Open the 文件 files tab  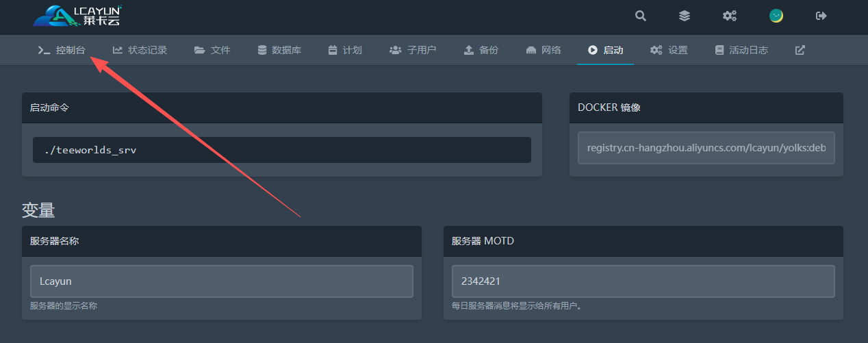coord(212,50)
